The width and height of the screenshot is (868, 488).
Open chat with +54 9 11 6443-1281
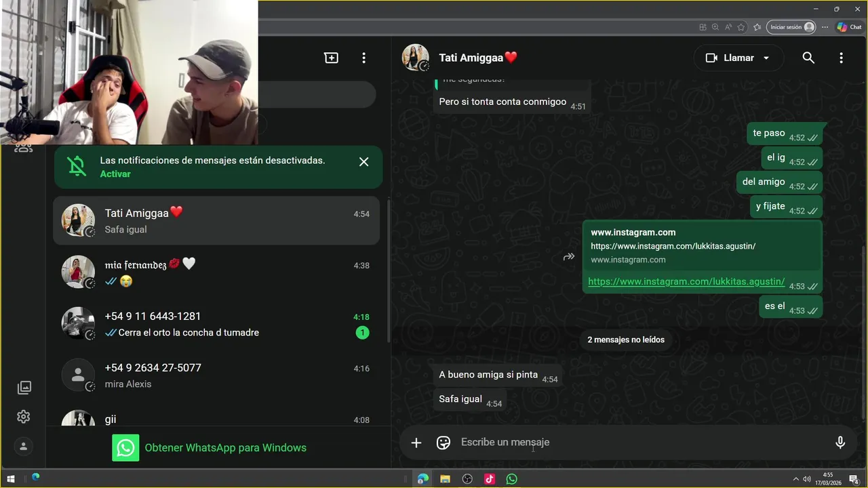(x=216, y=324)
